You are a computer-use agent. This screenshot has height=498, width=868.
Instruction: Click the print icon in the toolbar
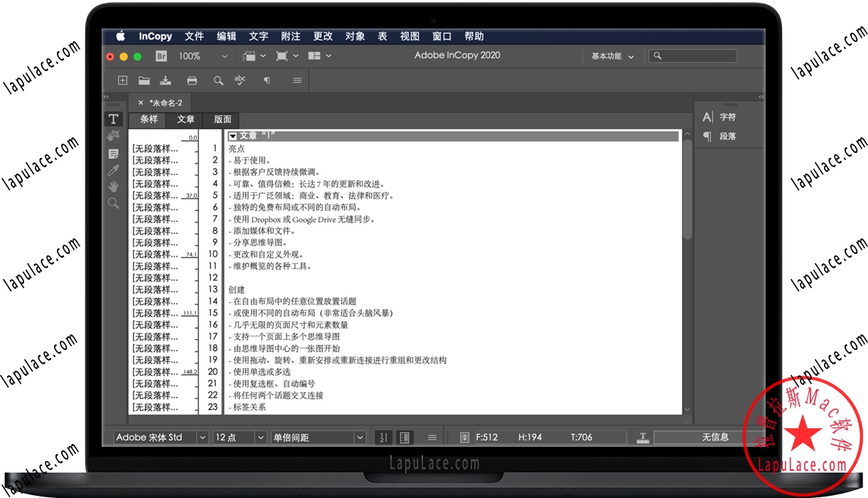192,80
